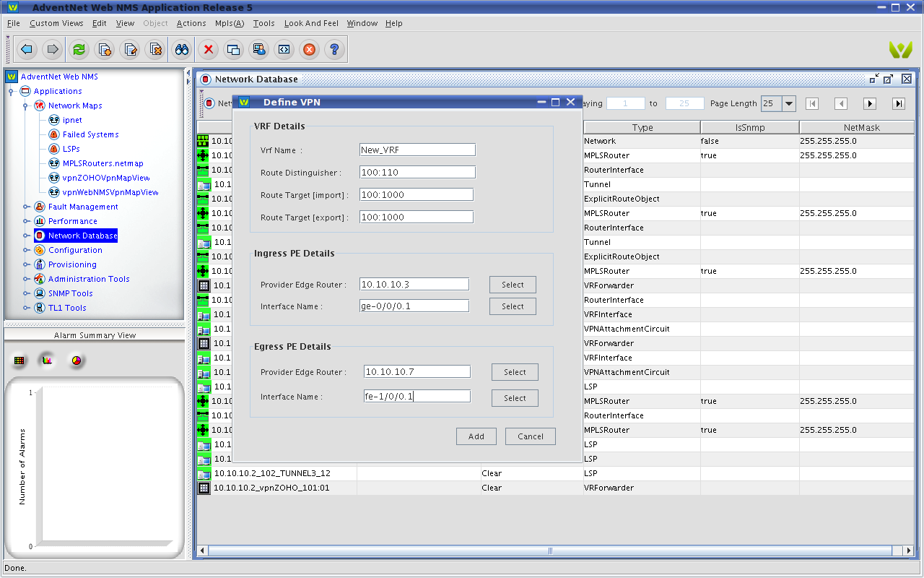Click the orange circle stop toolbar icon
This screenshot has height=578, width=924.
(309, 50)
